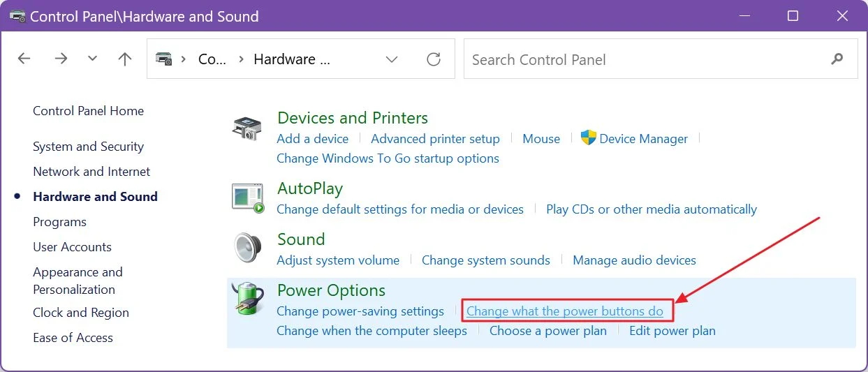This screenshot has width=868, height=372.
Task: Open Device Manager link
Action: point(643,139)
